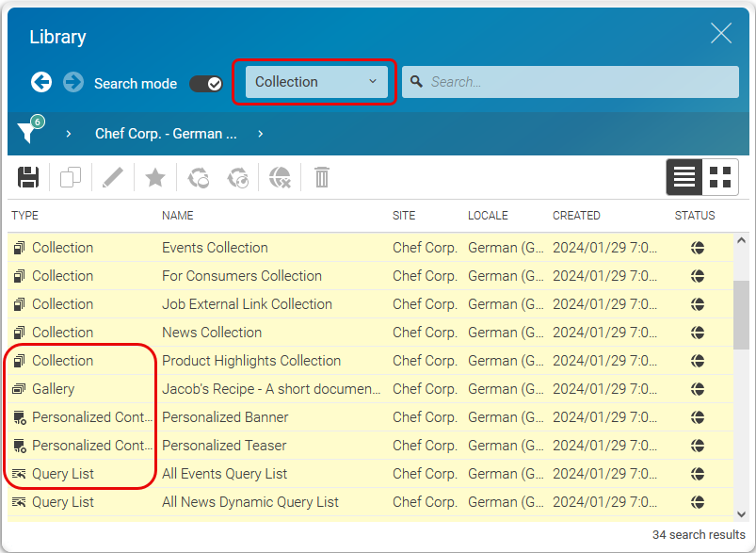This screenshot has height=553, width=756.
Task: Open the Edit pencil icon
Action: coord(112,177)
